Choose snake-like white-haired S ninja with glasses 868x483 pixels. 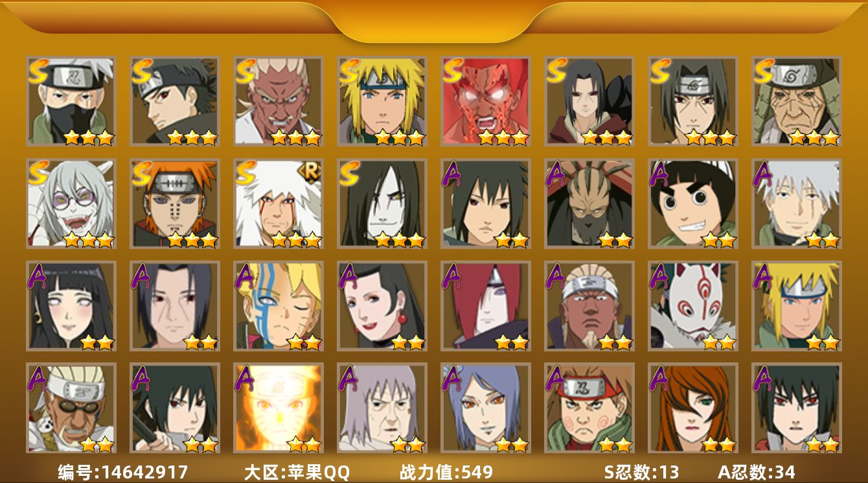click(71, 204)
